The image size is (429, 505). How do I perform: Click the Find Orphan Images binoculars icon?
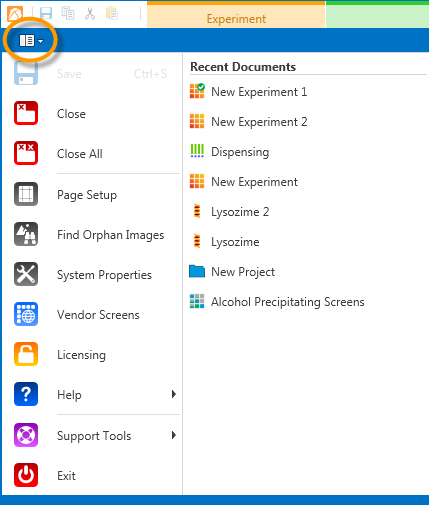(x=26, y=234)
